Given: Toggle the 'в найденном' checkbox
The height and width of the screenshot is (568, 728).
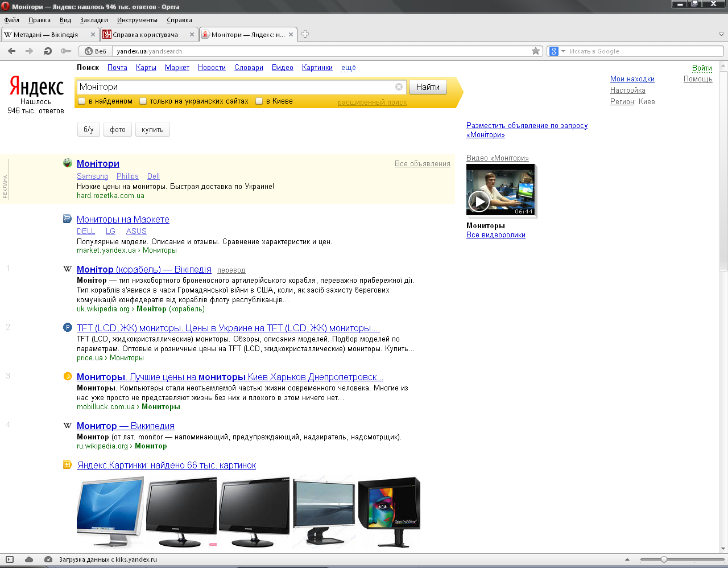Looking at the screenshot, I should (82, 101).
